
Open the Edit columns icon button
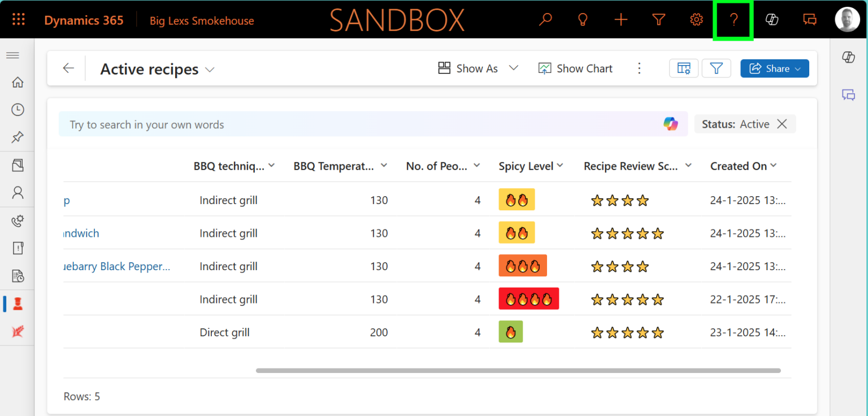684,68
